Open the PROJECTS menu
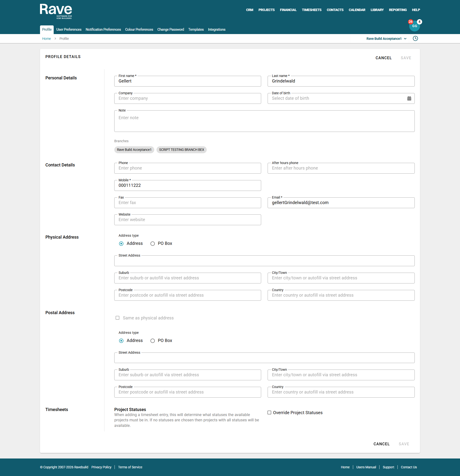The width and height of the screenshot is (460, 476). click(266, 10)
